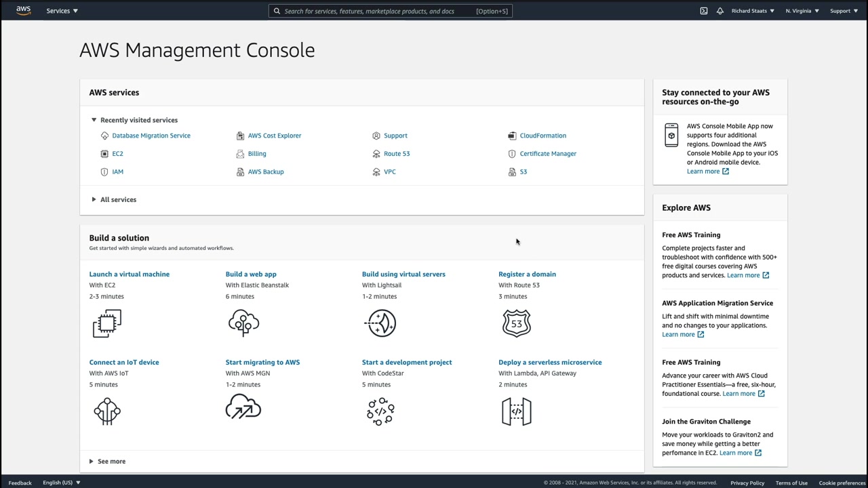
Task: Open the N. Virginia region dropdown
Action: tap(802, 11)
